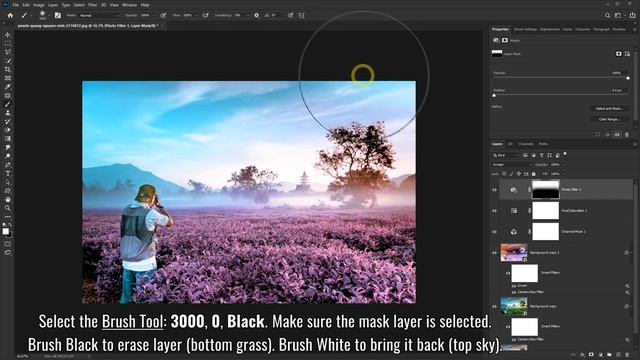Open the brush Mode dropdown
640x360 pixels.
pos(99,16)
